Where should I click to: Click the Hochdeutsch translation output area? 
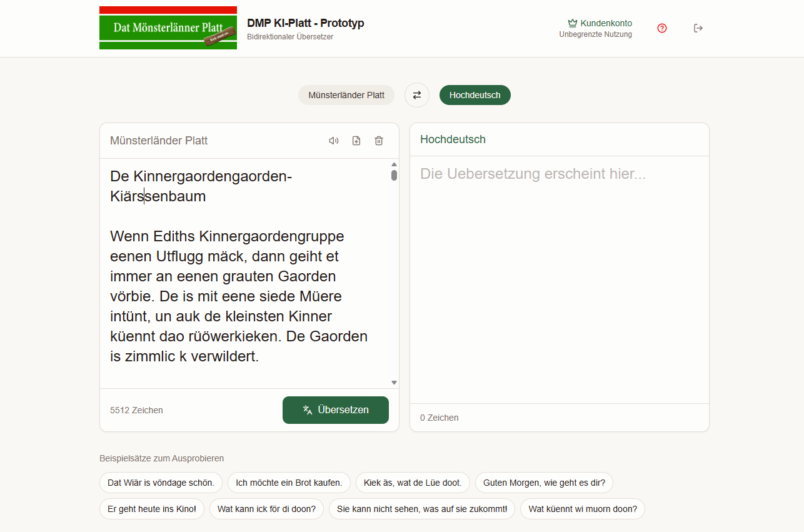tap(560, 279)
